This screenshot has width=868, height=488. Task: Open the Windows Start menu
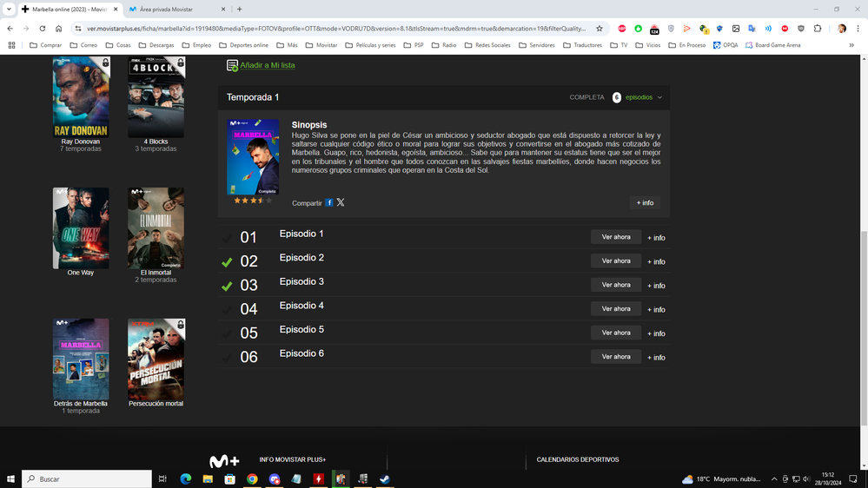click(x=10, y=479)
